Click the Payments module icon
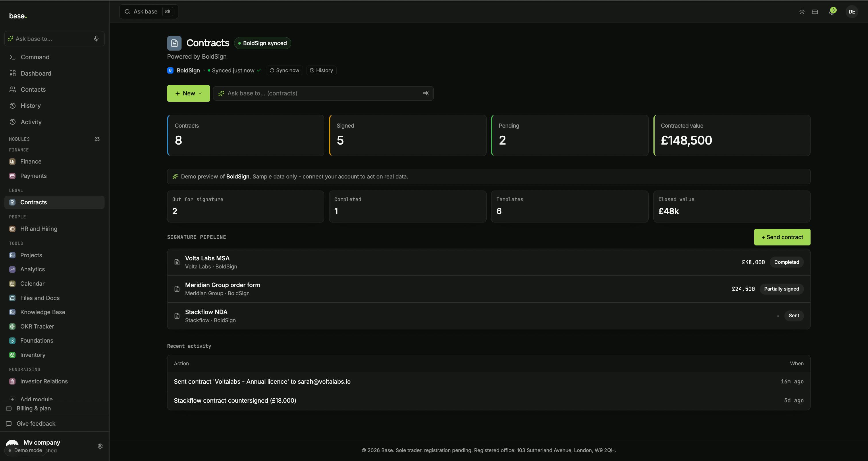The image size is (868, 461). pos(12,176)
